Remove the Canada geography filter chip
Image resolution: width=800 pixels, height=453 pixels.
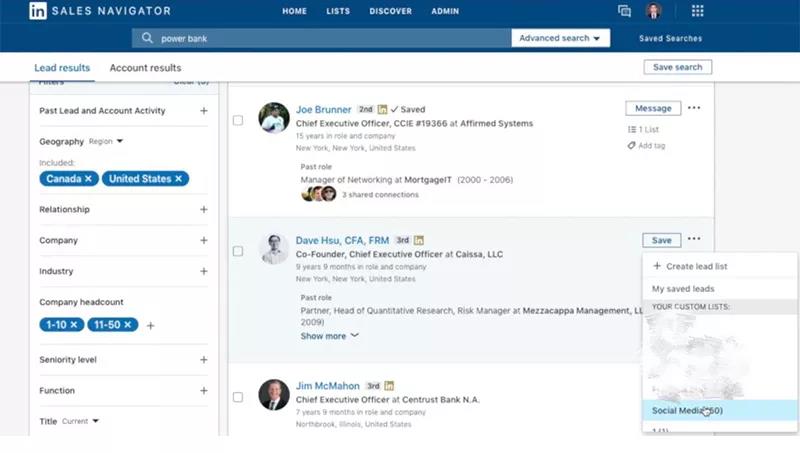(89, 179)
